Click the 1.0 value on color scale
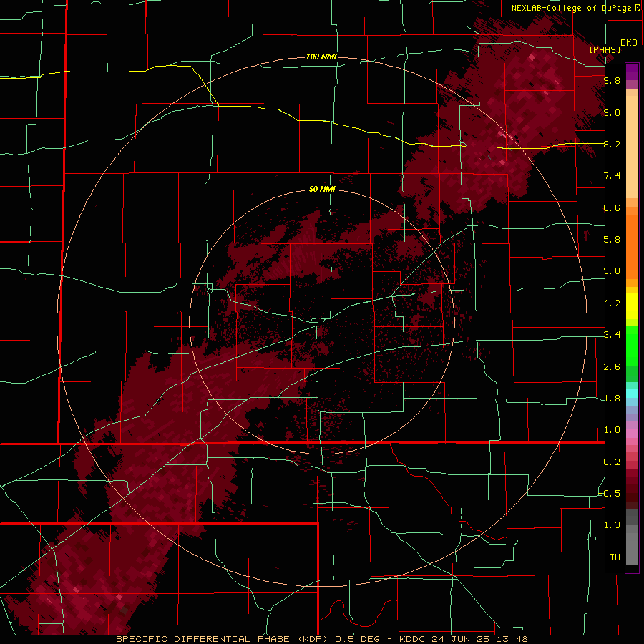Viewport: 644px width, 644px height. click(x=612, y=430)
